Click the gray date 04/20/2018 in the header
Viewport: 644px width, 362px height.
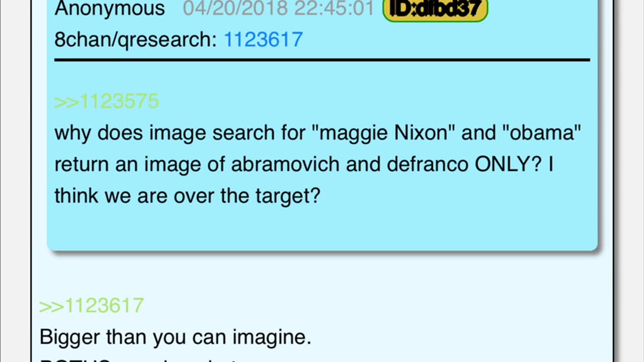(236, 9)
